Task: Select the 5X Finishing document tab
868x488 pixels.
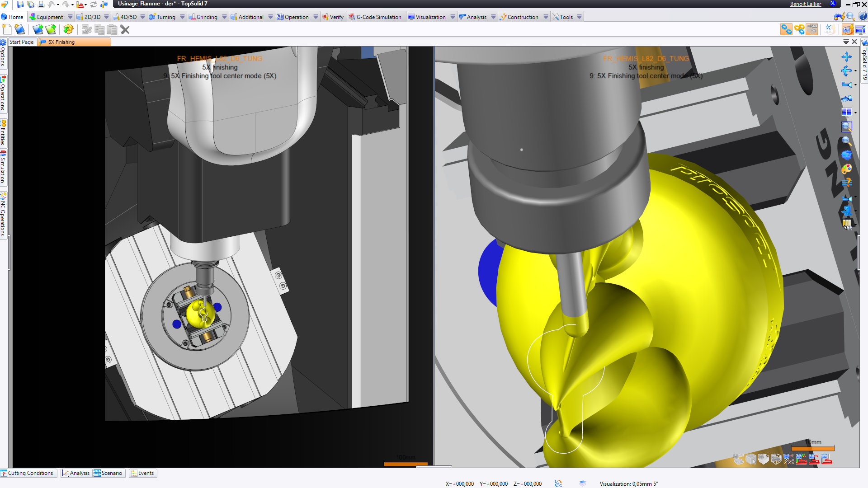Action: point(74,42)
